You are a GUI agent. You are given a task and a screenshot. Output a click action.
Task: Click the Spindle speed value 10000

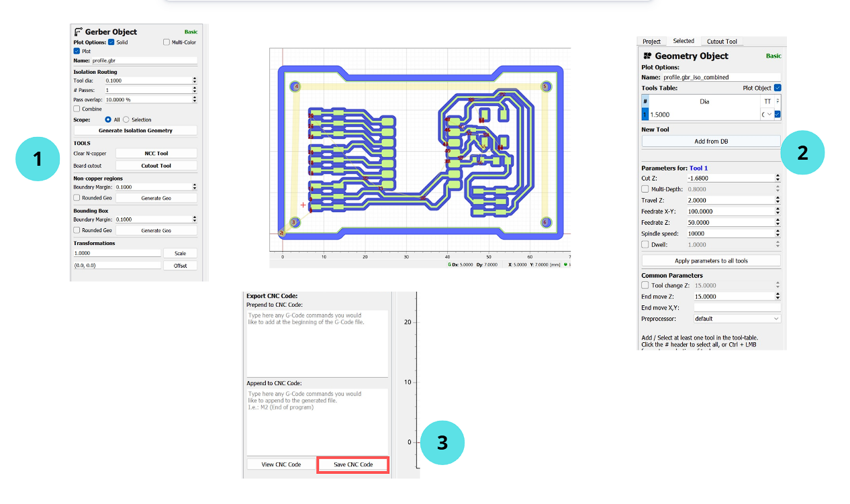731,234
